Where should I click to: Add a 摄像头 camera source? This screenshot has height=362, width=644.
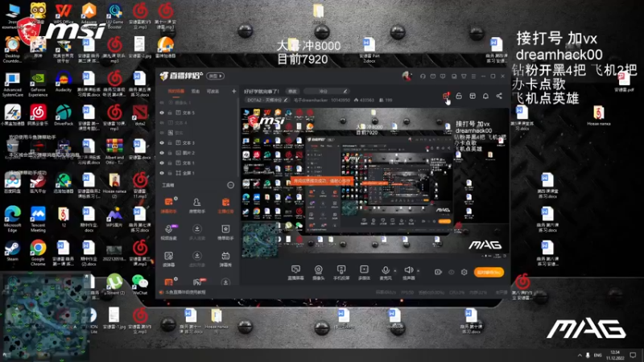click(318, 273)
